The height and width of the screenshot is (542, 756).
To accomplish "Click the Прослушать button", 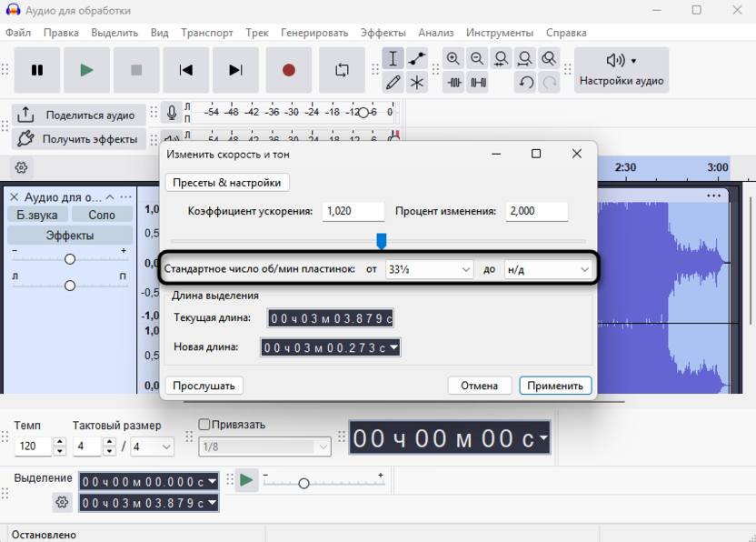I will [204, 386].
